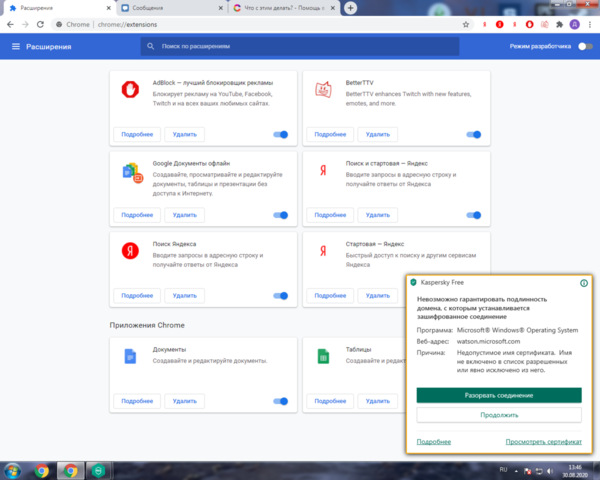Enable developer mode toggle
Image resolution: width=600 pixels, height=480 pixels.
585,46
